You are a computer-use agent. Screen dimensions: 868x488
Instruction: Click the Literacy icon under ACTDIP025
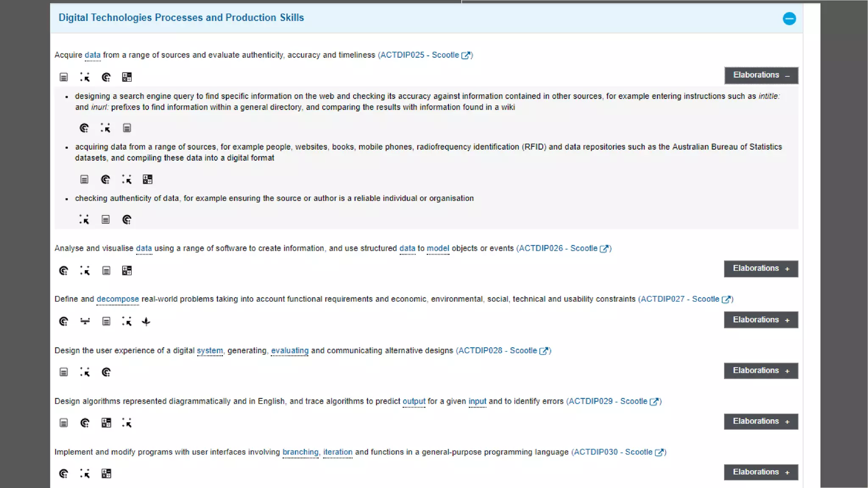click(64, 77)
